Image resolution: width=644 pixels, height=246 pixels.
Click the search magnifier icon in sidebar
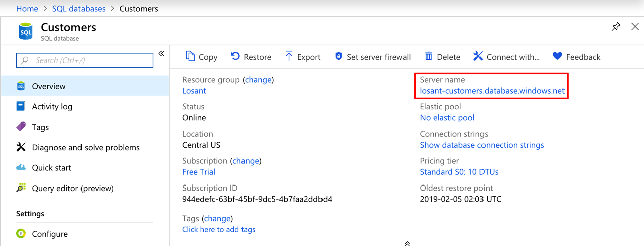click(x=25, y=60)
